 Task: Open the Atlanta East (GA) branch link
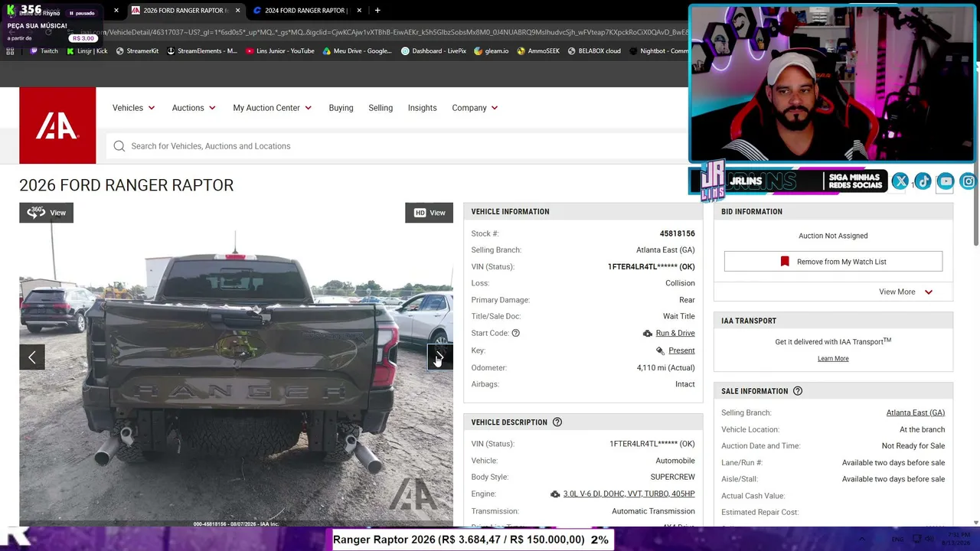[x=916, y=413]
